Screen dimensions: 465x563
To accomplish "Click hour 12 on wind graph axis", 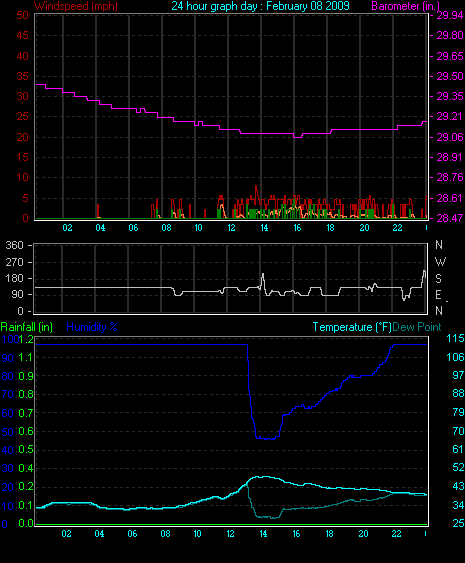I will pyautogui.click(x=231, y=228).
